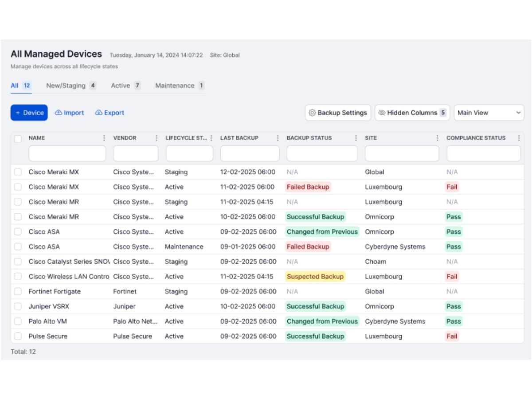The height and width of the screenshot is (399, 532).
Task: Check the Active Cisco Meraki MR row
Action: [x=18, y=217]
